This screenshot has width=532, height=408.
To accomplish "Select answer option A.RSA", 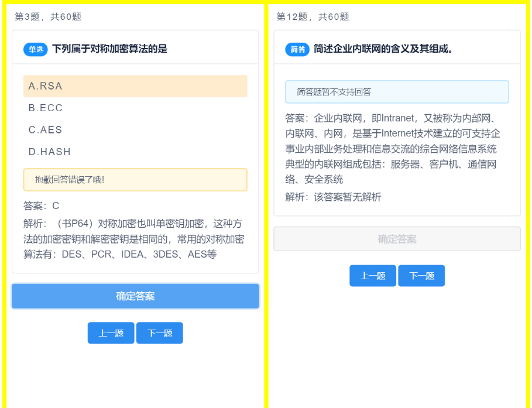I will (x=135, y=85).
